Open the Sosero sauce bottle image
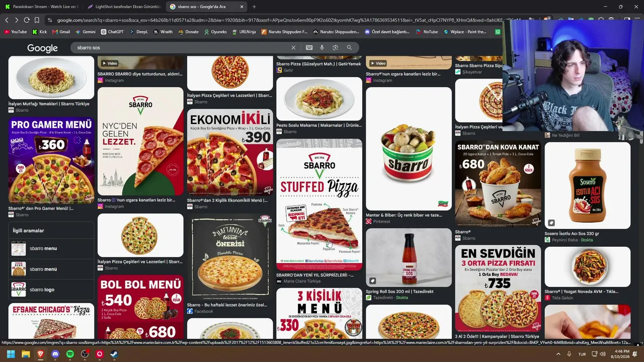This screenshot has width=644, height=362. point(588,186)
